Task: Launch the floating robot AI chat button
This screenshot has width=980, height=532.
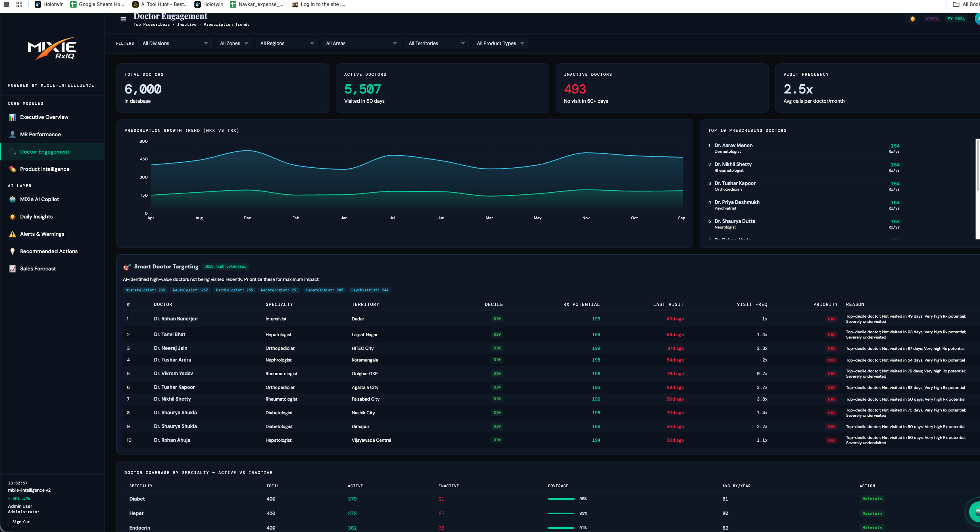Action: (x=976, y=511)
